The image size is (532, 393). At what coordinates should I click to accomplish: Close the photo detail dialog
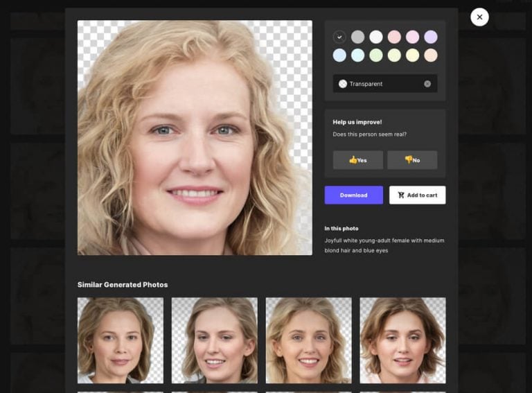(x=479, y=17)
